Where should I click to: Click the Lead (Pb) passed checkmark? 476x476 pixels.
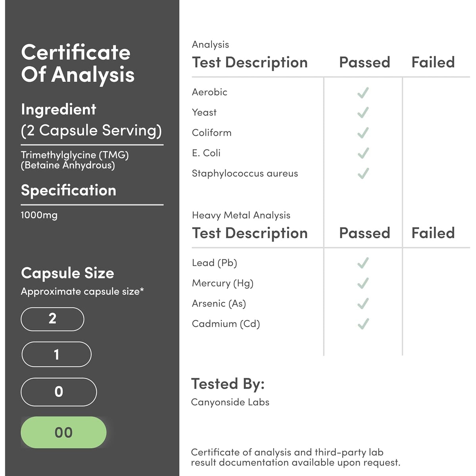coord(363,263)
